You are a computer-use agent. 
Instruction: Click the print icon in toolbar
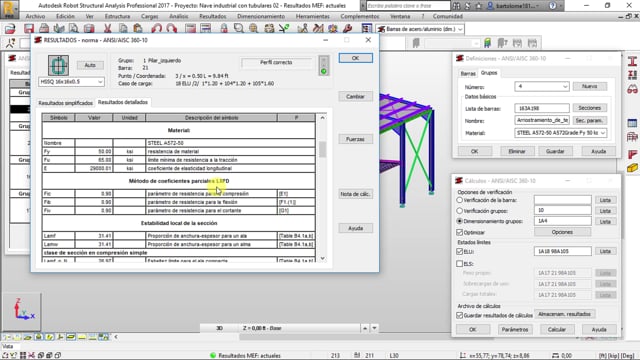pyautogui.click(x=44, y=28)
